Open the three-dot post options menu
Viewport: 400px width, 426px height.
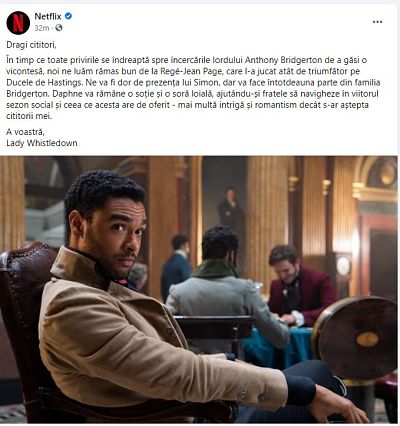pos(377,22)
